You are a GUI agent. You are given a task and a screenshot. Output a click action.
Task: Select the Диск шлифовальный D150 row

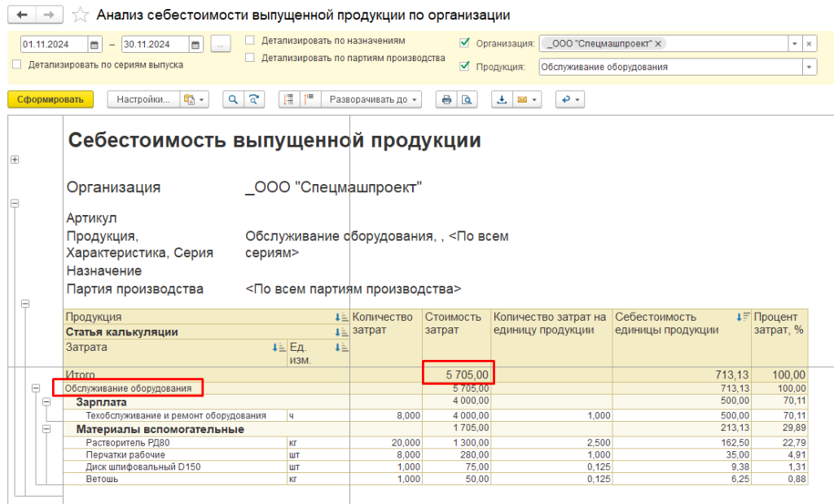coord(143,467)
